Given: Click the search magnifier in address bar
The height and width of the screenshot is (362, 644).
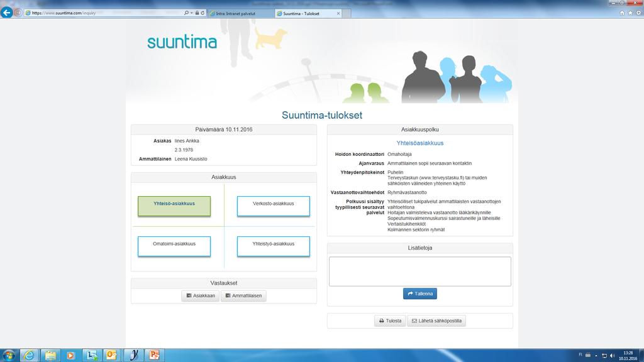Looking at the screenshot, I should coord(186,13).
